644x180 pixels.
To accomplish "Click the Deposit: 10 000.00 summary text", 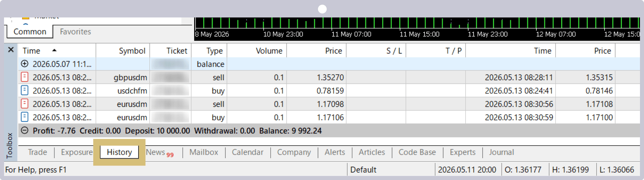I will tap(157, 131).
